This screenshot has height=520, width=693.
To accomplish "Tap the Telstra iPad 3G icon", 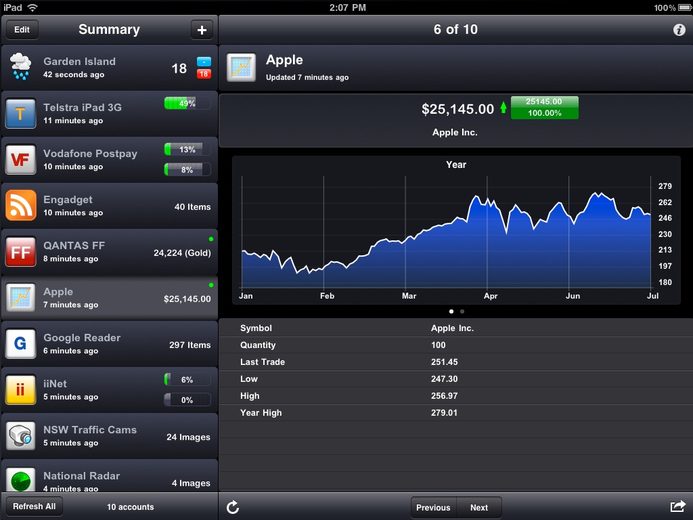I will (20, 114).
